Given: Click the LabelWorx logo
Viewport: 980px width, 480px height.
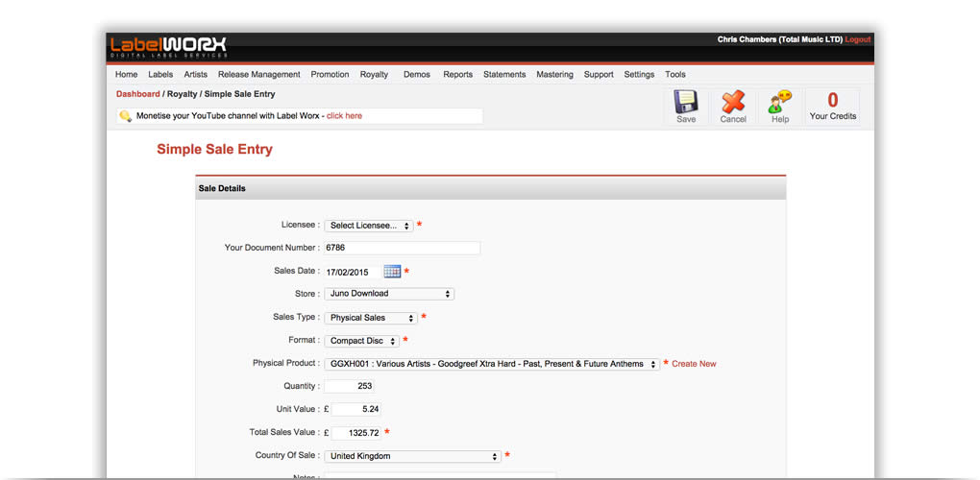Looking at the screenshot, I should click(x=169, y=47).
